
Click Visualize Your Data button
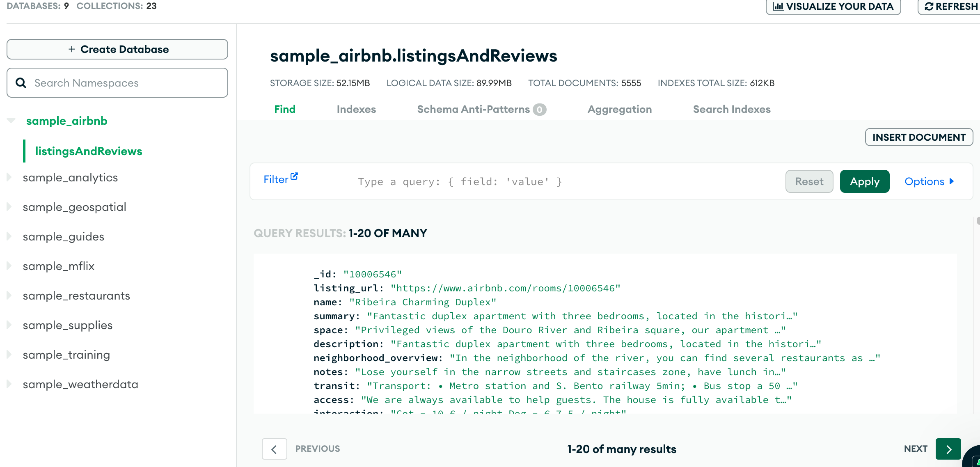(833, 7)
